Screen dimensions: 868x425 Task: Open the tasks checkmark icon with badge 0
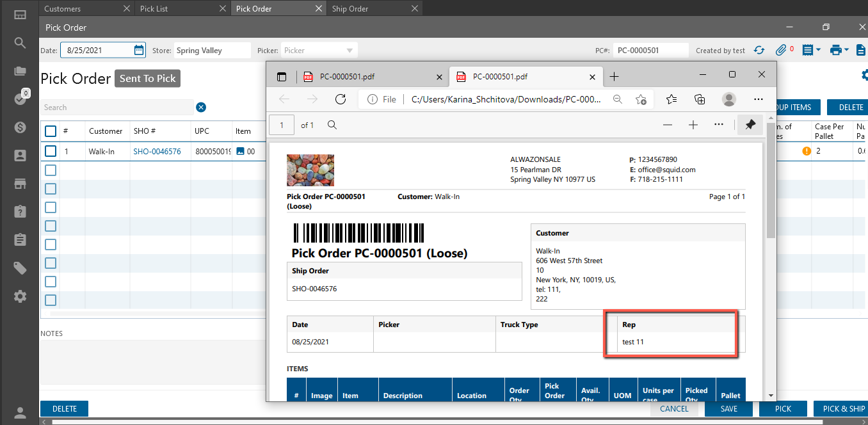pos(20,99)
